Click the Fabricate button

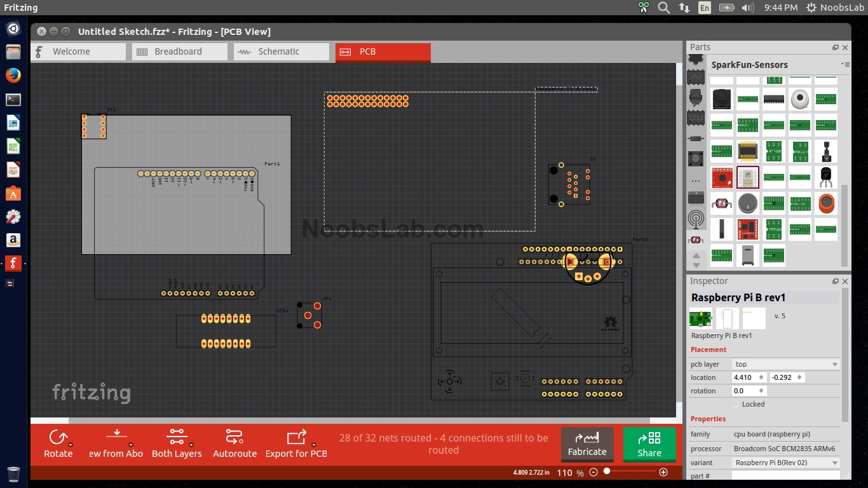point(587,445)
